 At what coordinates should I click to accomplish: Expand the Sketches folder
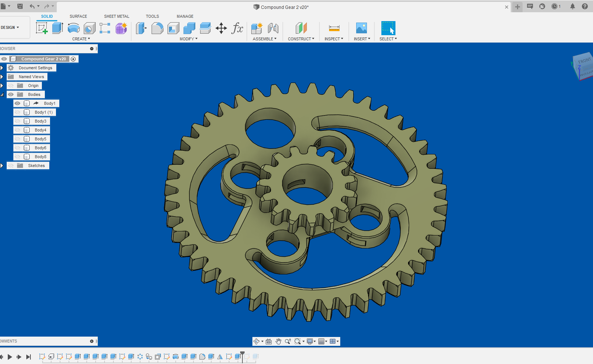coord(2,166)
